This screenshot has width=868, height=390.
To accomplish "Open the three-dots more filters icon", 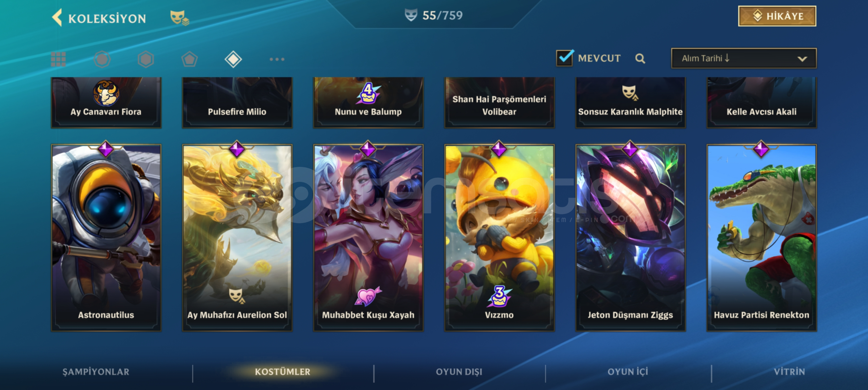I will (x=277, y=59).
